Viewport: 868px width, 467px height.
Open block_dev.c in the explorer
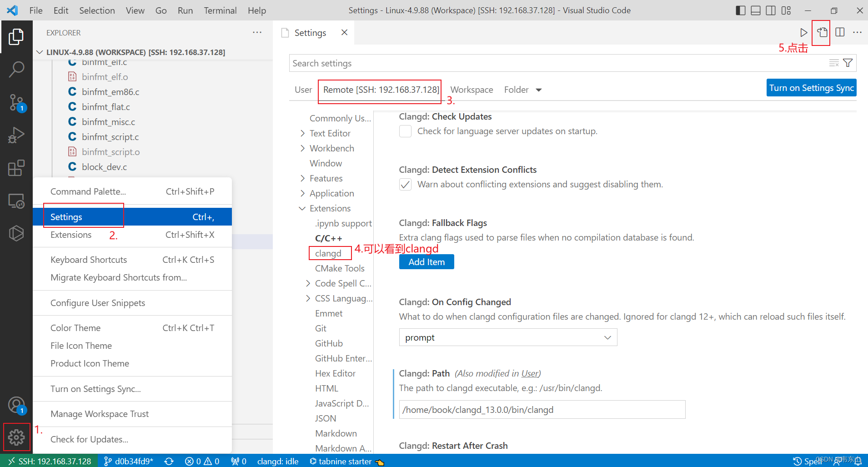pyautogui.click(x=104, y=167)
